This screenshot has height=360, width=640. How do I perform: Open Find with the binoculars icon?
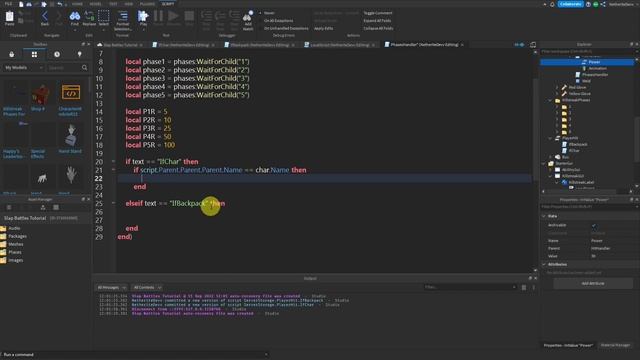(75, 18)
